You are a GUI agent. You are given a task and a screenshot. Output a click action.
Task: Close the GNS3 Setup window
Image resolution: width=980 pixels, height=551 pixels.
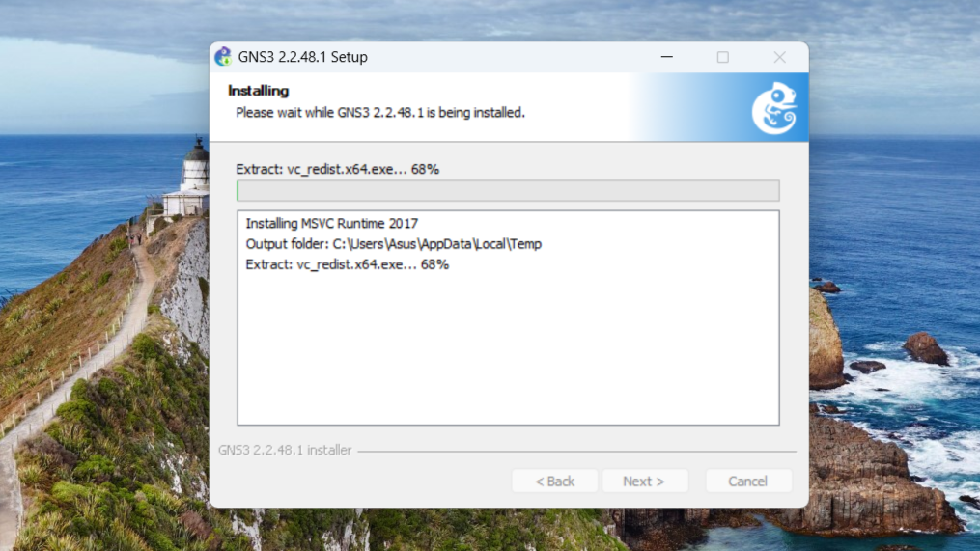coord(779,57)
